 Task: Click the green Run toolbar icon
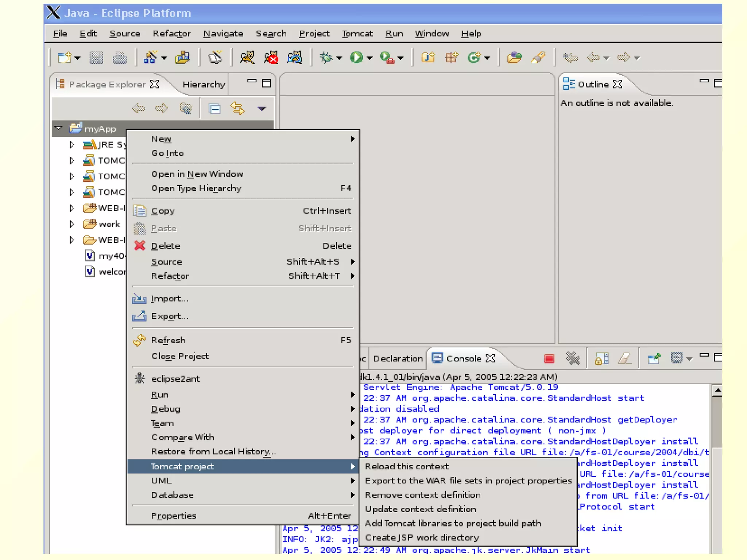pyautogui.click(x=356, y=58)
